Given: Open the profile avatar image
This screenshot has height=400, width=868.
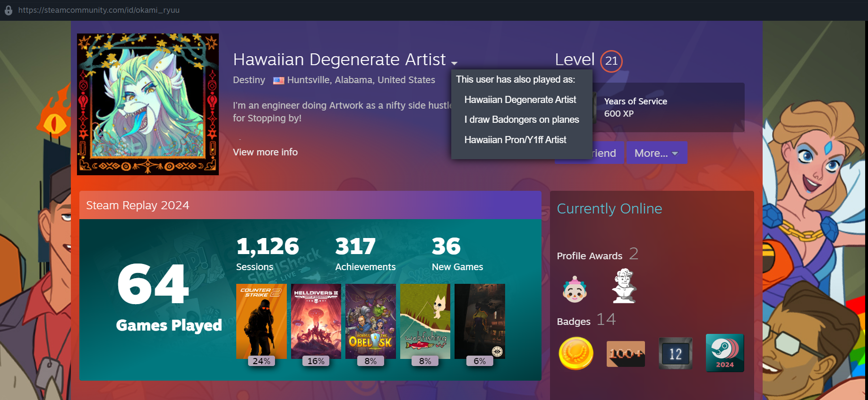Looking at the screenshot, I should [x=148, y=104].
